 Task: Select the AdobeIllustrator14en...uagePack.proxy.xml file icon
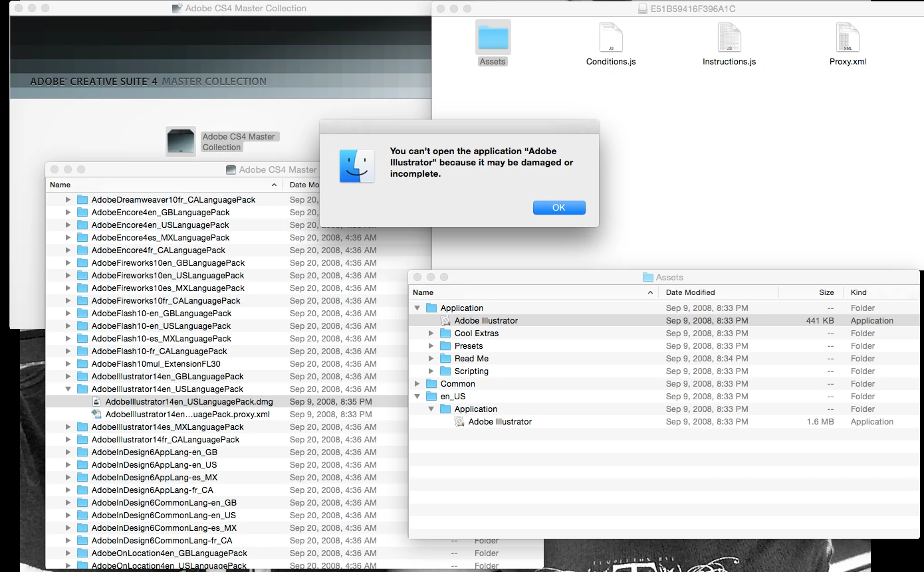[x=96, y=415]
